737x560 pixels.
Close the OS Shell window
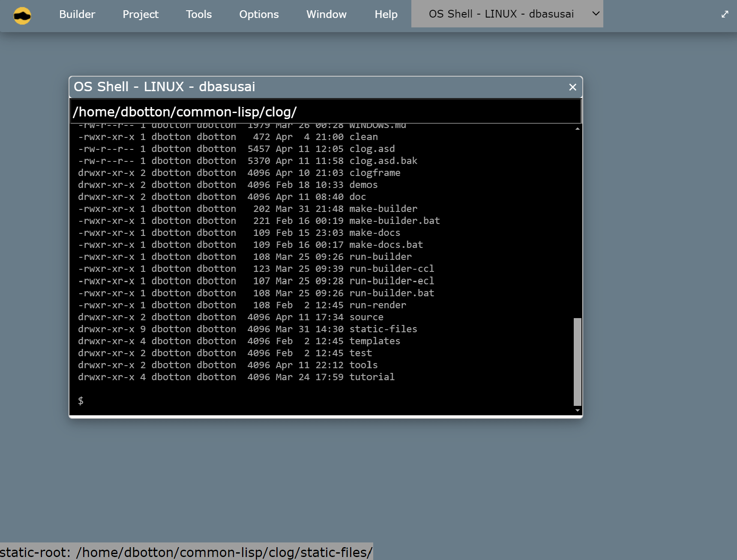[572, 87]
